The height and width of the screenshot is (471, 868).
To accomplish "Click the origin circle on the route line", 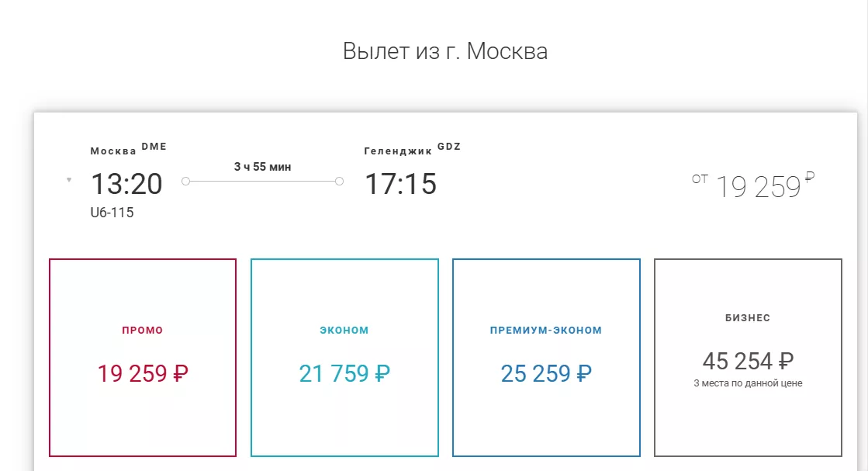I will 185,182.
